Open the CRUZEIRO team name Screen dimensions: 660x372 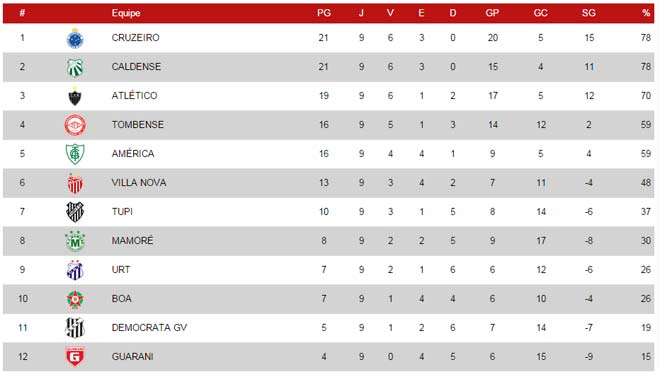(136, 38)
